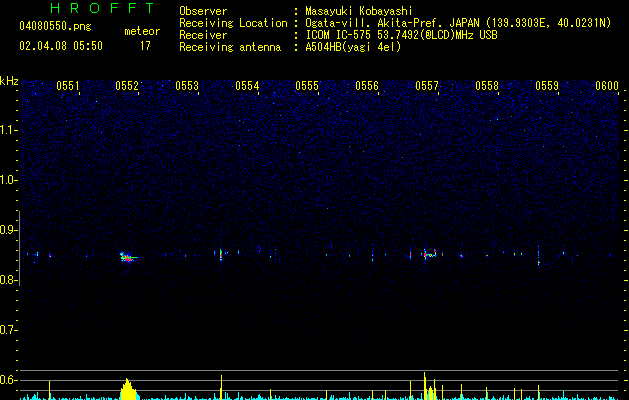This screenshot has height=400, width=629.
Task: Click the 0553 time marker
Action: 187,86
